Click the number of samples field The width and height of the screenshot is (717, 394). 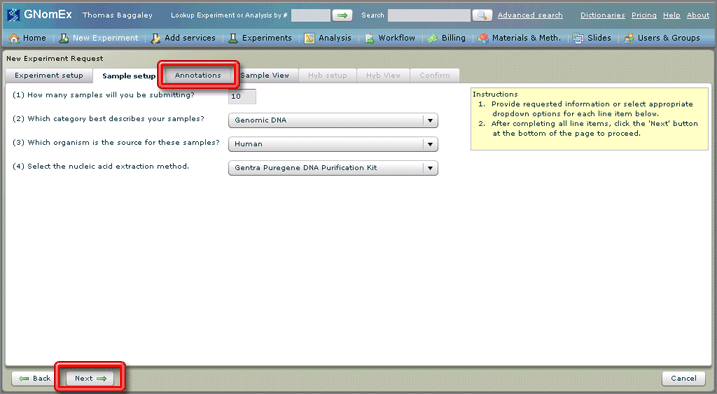pos(242,96)
